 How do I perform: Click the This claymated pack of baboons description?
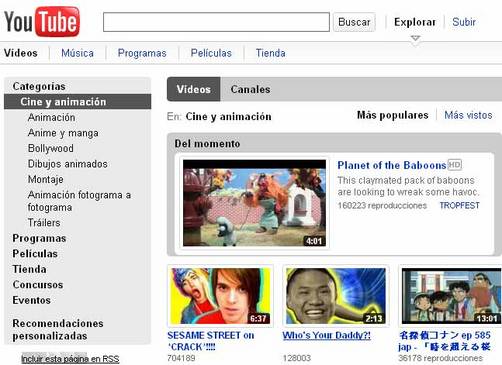[408, 186]
